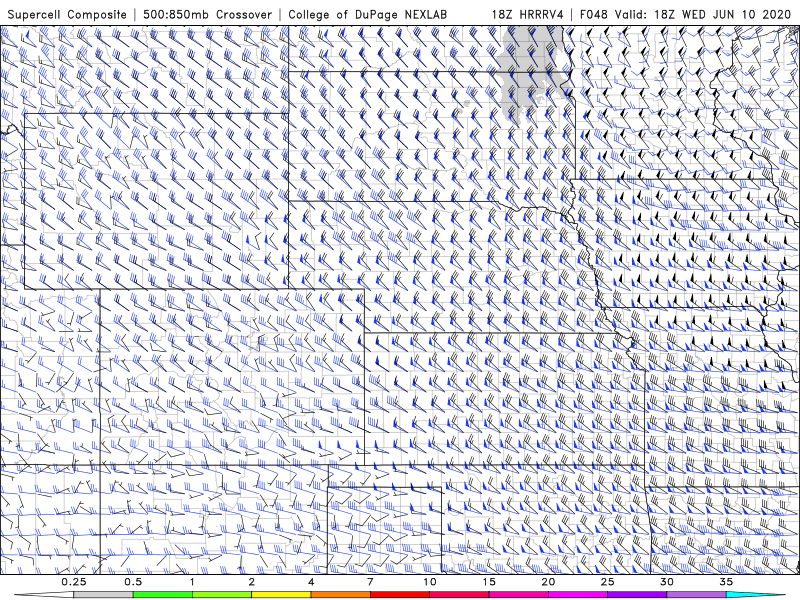
Task: Click the '18Z HRRRV4' model run label
Action: (x=528, y=14)
